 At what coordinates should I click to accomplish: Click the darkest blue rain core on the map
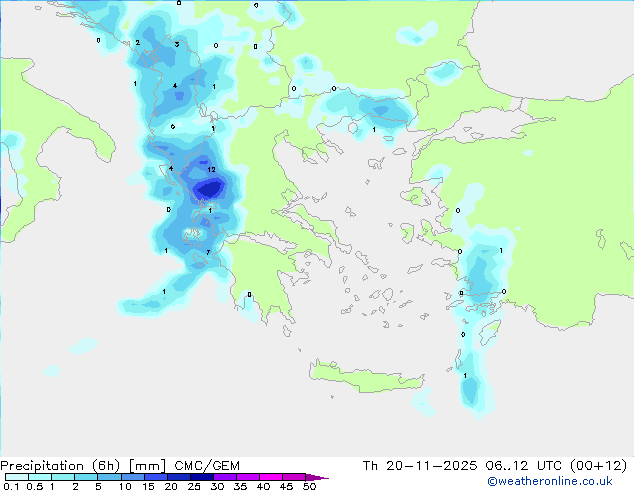[x=209, y=189]
